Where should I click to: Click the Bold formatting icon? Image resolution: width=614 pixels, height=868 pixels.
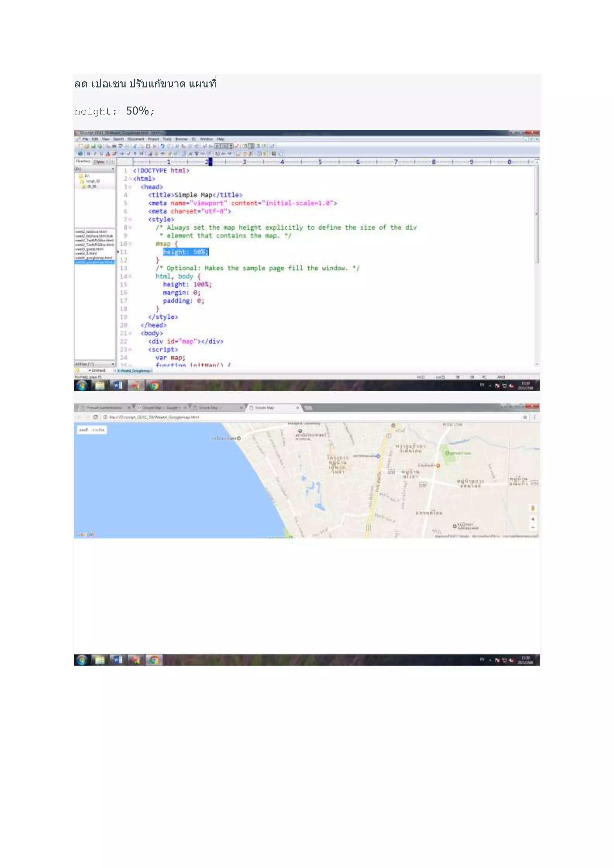(88, 153)
